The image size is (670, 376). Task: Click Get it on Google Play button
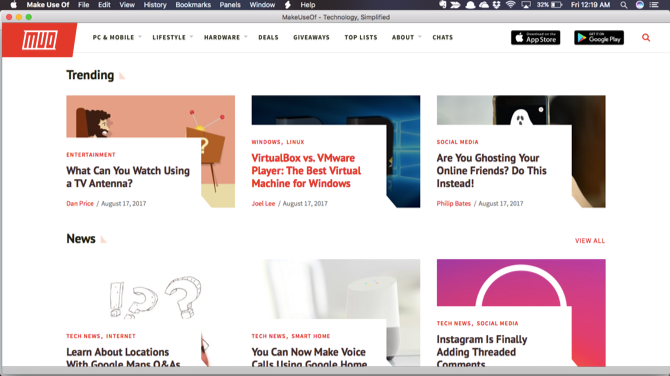pyautogui.click(x=599, y=38)
